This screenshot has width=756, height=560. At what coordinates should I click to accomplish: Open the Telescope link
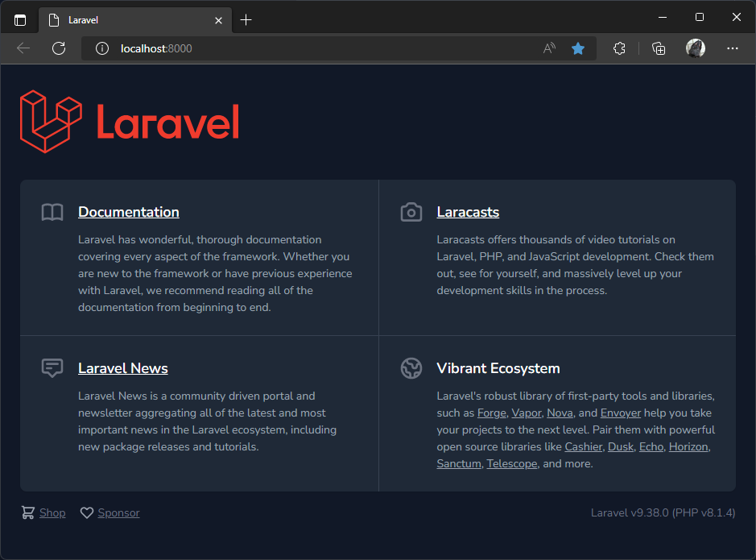point(511,463)
